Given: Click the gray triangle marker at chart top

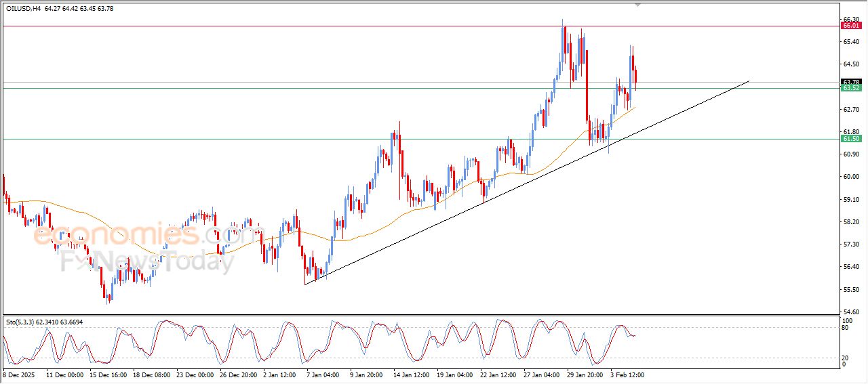Looking at the screenshot, I should point(637,4).
